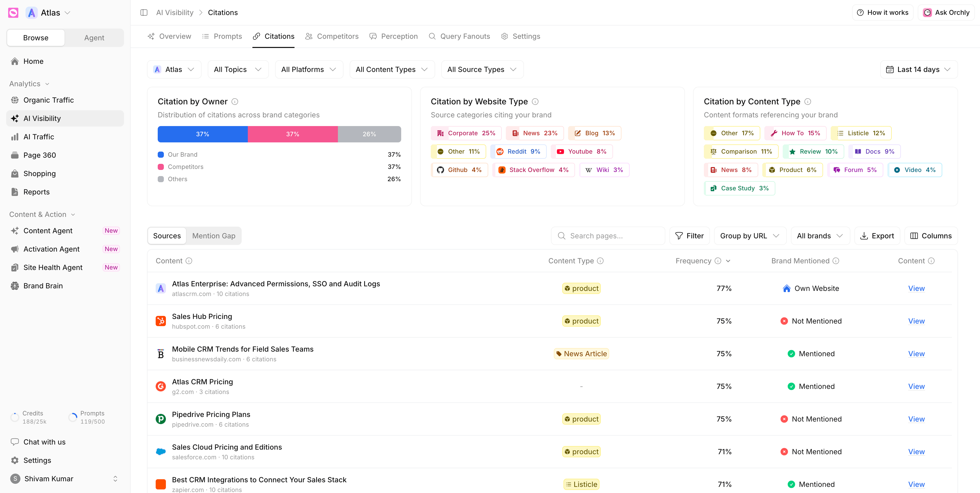Go to the Home page
This screenshot has width=980, height=493.
pos(65,61)
